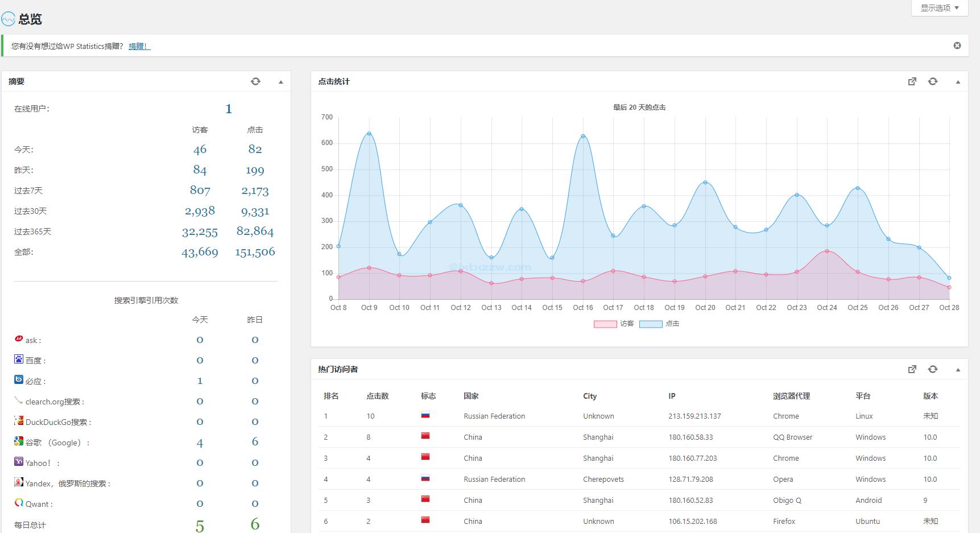Screen dimensions: 980x533
Task: Follow the 捐赠 donation link
Action: pyautogui.click(x=139, y=46)
